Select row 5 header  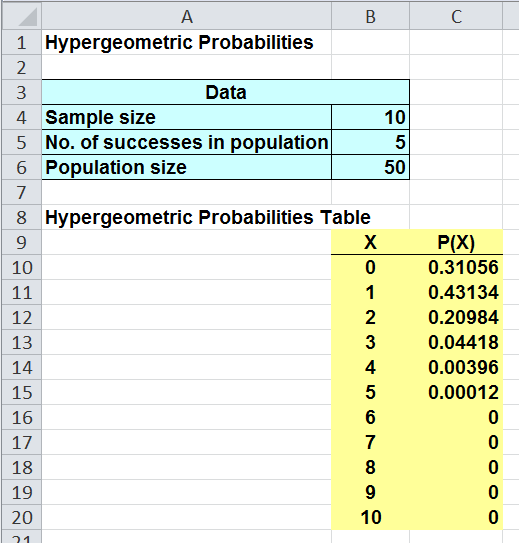tap(21, 142)
